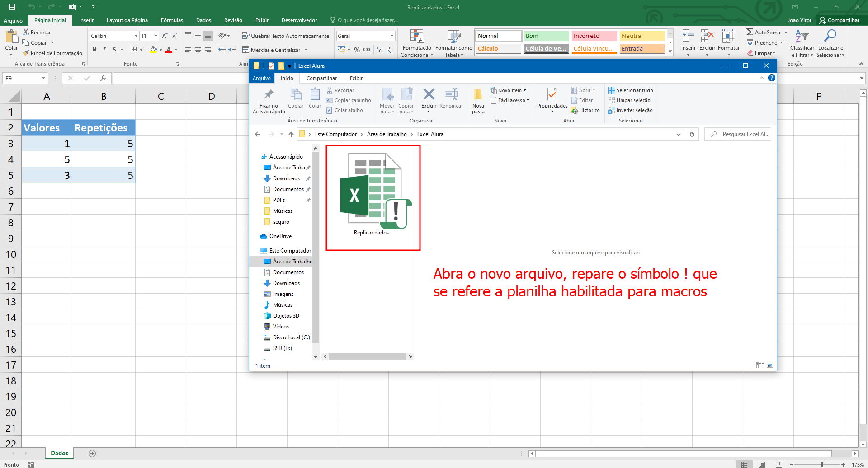
Task: Click Explorer up-folder arrow
Action: [291, 134]
